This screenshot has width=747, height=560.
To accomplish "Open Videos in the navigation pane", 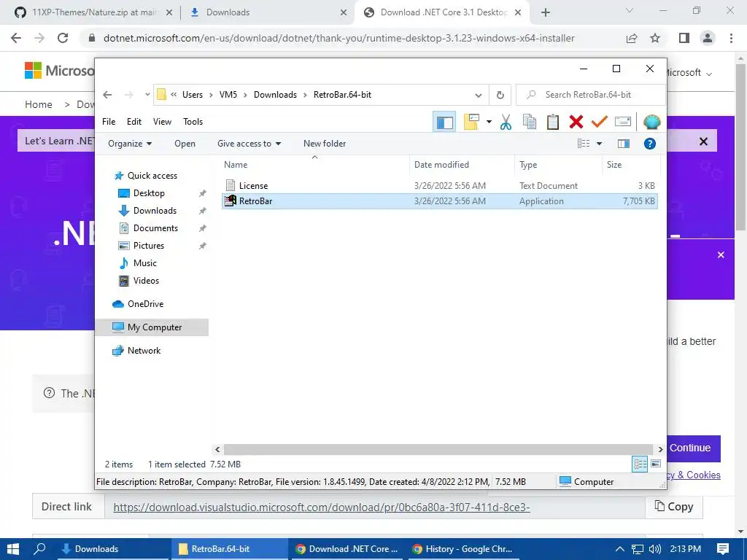I will 146,281.
